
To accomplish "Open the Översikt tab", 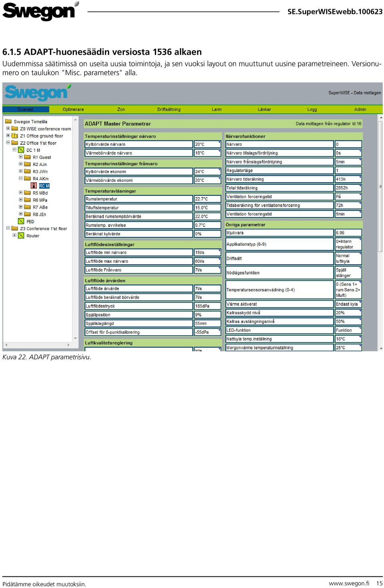I will (x=26, y=109).
